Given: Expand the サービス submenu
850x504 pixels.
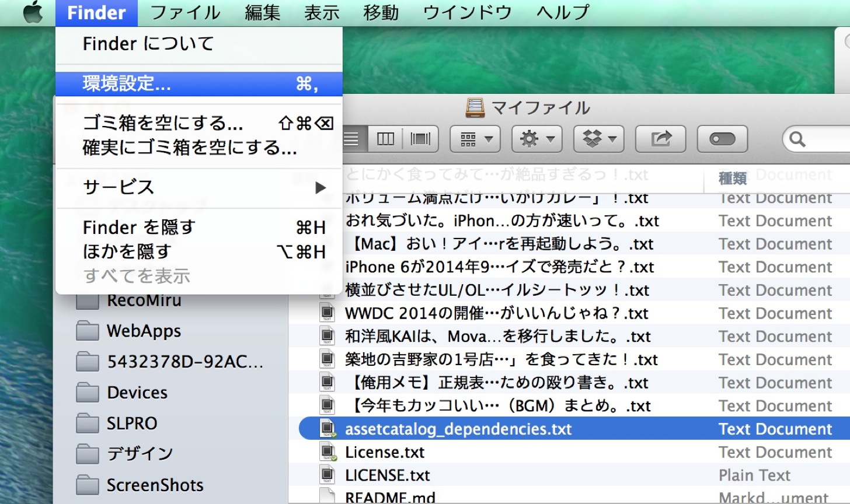Looking at the screenshot, I should coord(198,187).
